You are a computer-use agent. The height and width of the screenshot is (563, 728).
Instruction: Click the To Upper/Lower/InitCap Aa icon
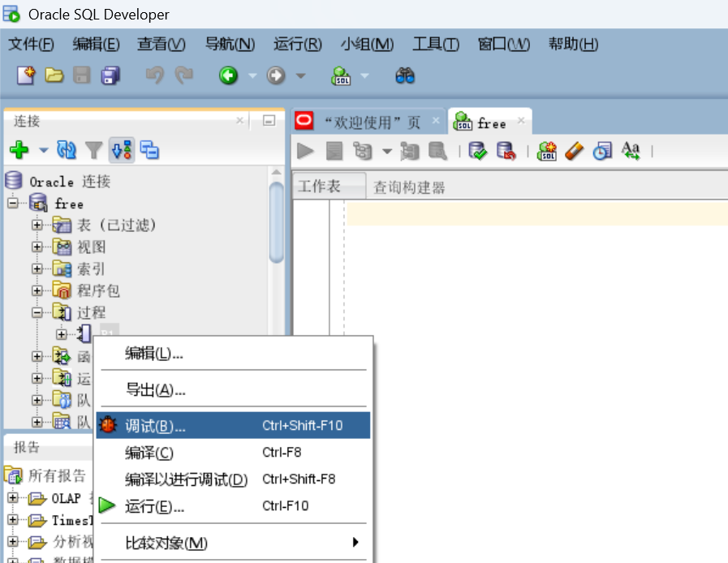point(631,151)
